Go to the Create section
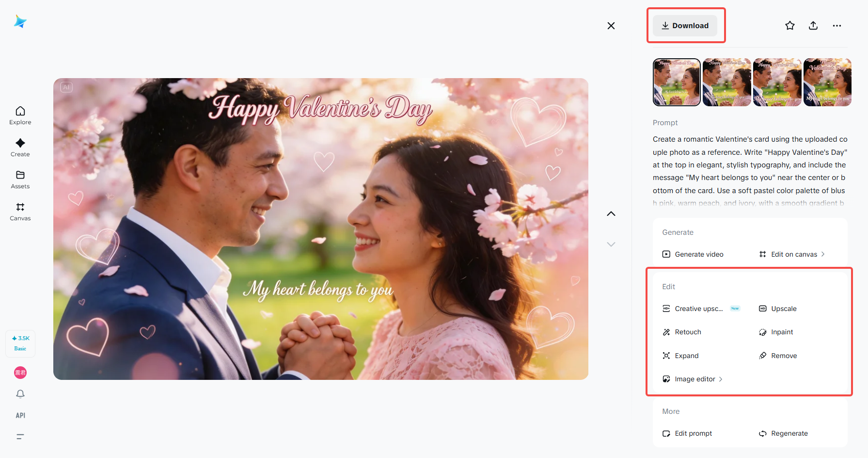Screen dimensions: 868x458 (x=20, y=148)
